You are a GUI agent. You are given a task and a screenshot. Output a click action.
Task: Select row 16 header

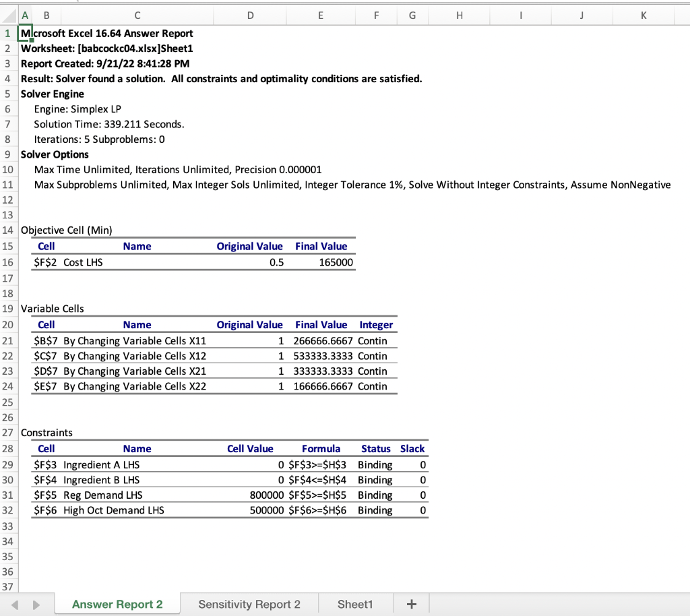click(x=8, y=262)
